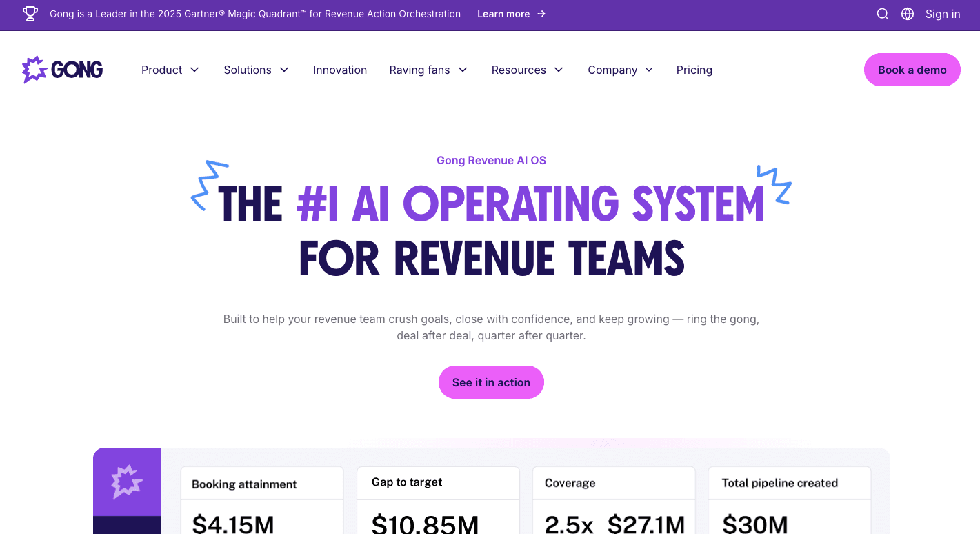Click the Gap to target card
This screenshot has height=534, width=980.
click(438, 500)
